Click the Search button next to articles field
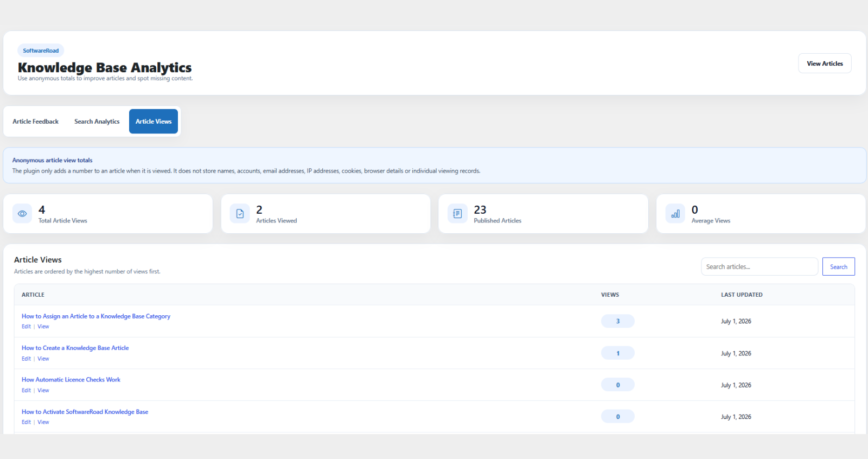This screenshot has height=459, width=868. click(839, 267)
